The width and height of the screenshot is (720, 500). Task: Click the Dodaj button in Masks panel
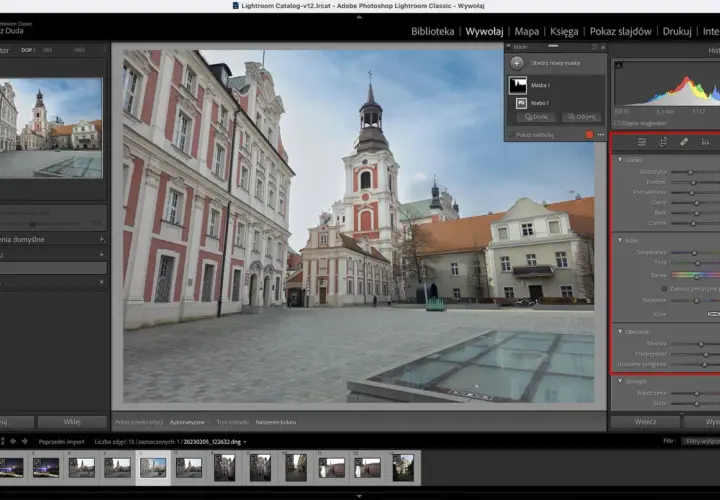click(x=536, y=117)
